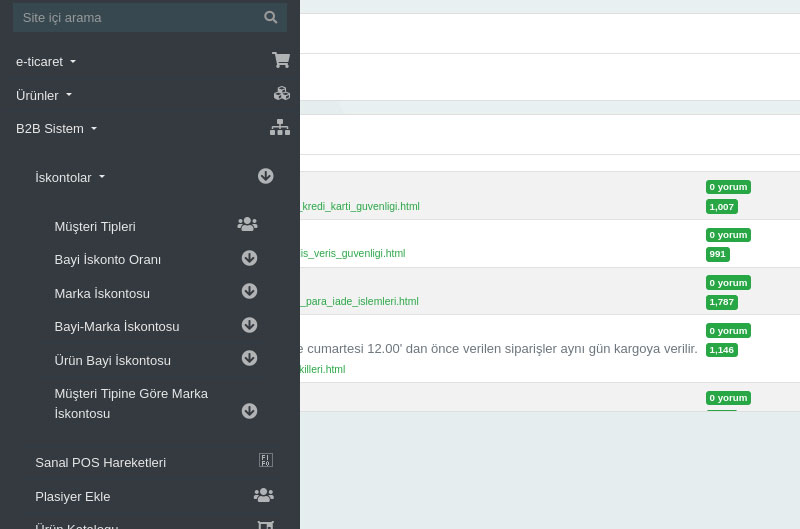Image resolution: width=800 pixels, height=529 pixels.
Task: Select Müşteri Tipine Göre Marka İskontosu
Action: 131,403
